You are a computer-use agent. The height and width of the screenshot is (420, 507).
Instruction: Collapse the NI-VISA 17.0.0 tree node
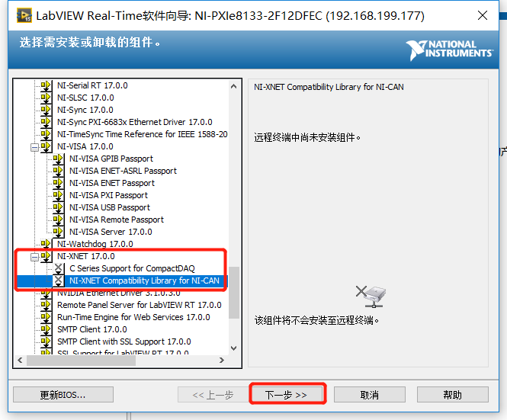click(34, 148)
